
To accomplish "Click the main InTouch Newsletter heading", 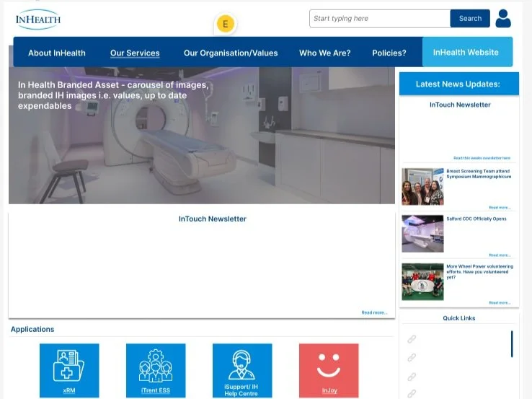I will (x=213, y=219).
